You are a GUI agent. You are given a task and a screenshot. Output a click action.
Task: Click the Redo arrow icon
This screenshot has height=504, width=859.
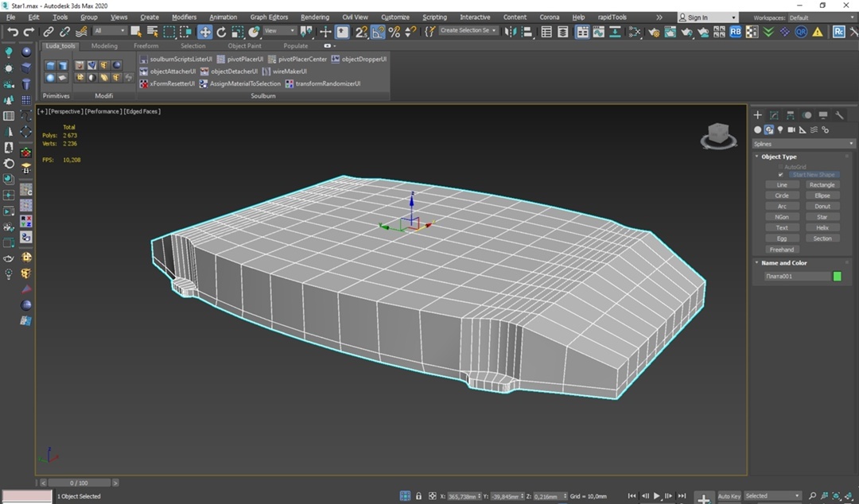[29, 32]
